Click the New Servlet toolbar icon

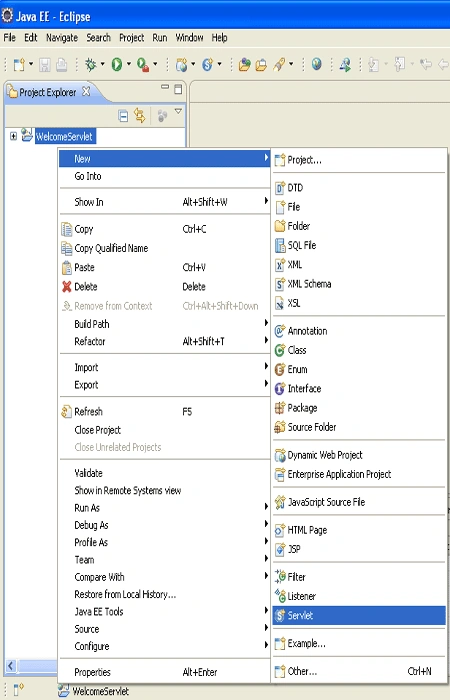(208, 65)
